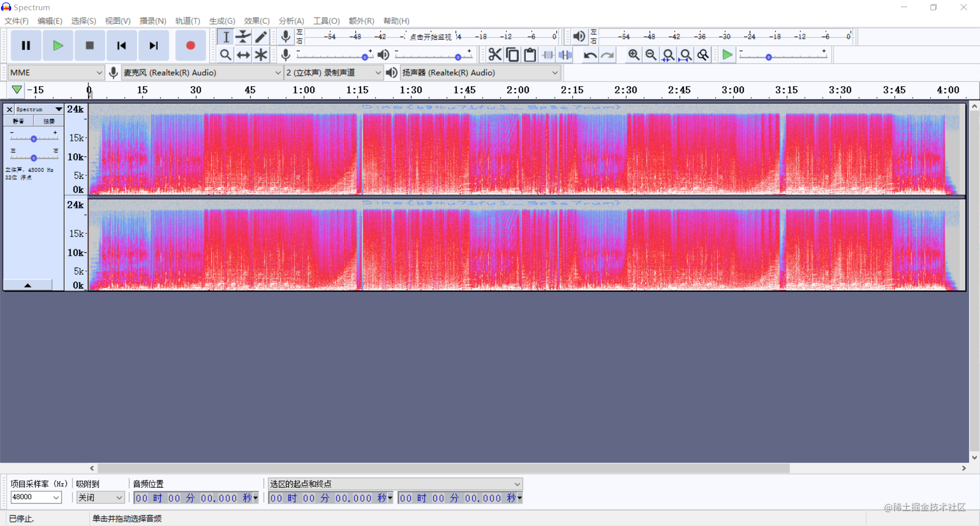Click the track pan slider knob

pos(34,158)
